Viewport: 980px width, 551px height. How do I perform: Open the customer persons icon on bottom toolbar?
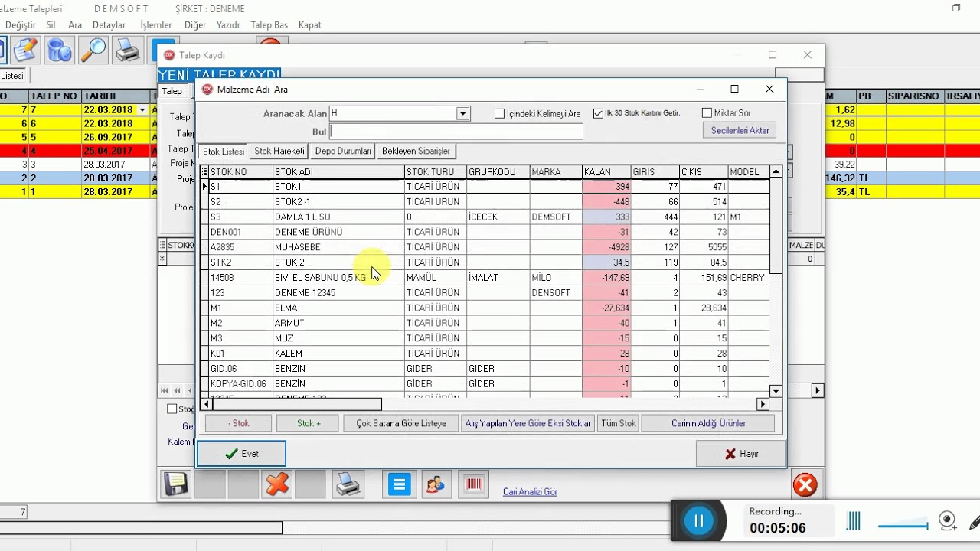pyautogui.click(x=436, y=484)
